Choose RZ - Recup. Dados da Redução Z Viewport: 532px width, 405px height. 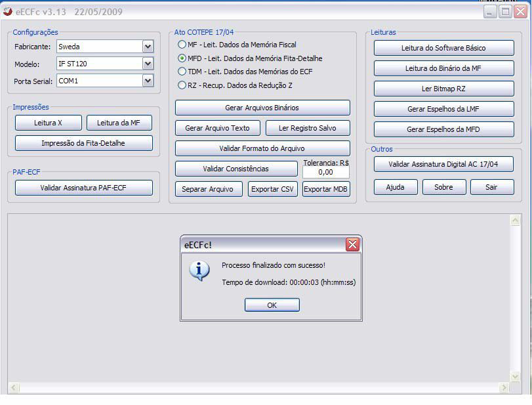coord(182,85)
